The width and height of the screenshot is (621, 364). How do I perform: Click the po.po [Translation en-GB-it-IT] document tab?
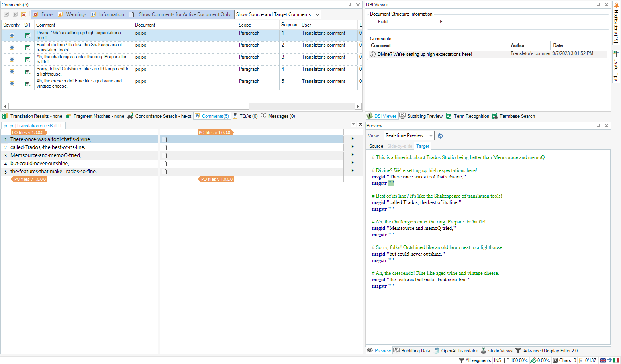34,126
